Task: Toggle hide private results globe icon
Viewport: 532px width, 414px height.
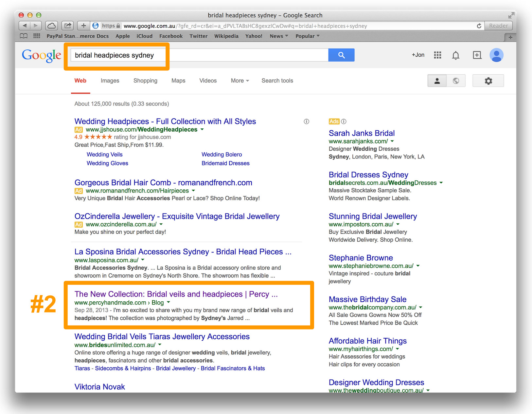Action: click(x=456, y=81)
